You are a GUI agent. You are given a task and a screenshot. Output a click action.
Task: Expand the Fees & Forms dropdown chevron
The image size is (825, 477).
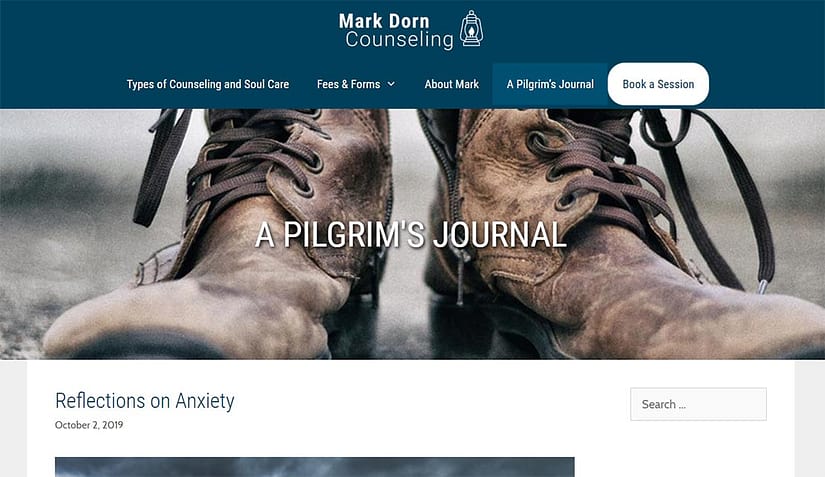point(391,84)
